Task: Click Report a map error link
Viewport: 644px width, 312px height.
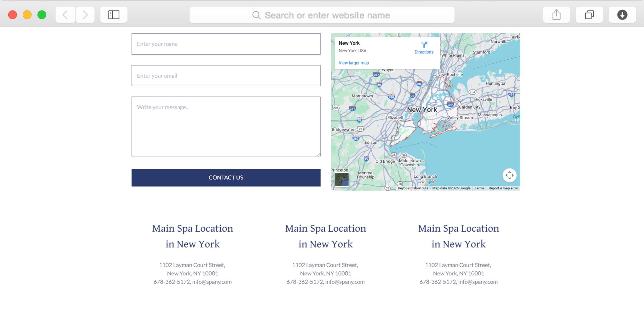Action: coord(503,188)
